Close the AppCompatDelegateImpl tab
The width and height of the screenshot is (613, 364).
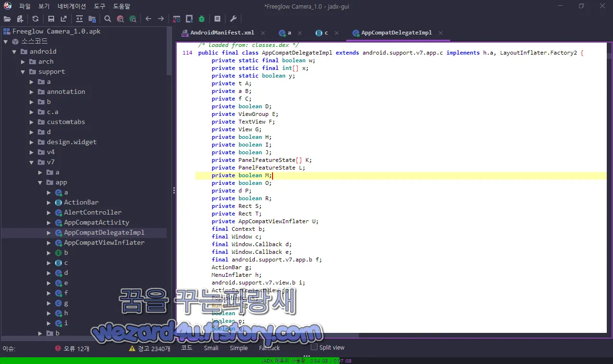[441, 33]
